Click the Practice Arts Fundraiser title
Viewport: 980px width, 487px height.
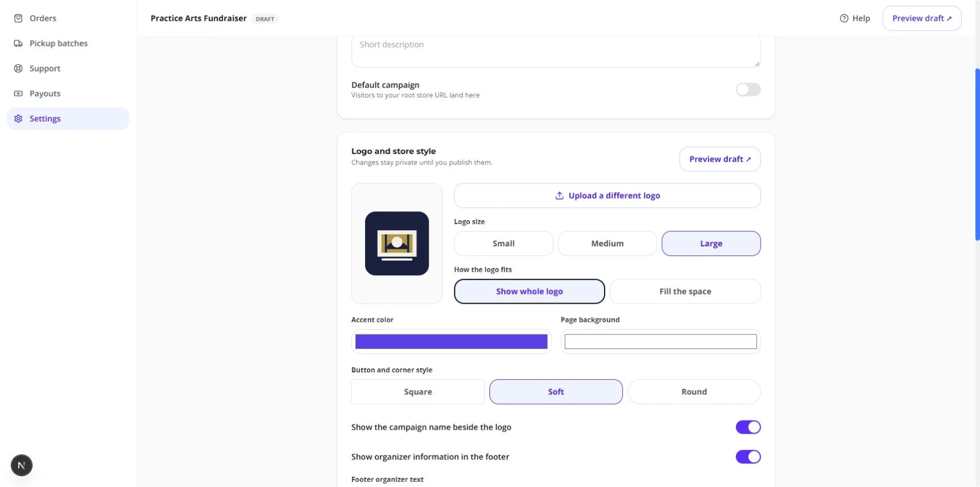[x=198, y=18]
